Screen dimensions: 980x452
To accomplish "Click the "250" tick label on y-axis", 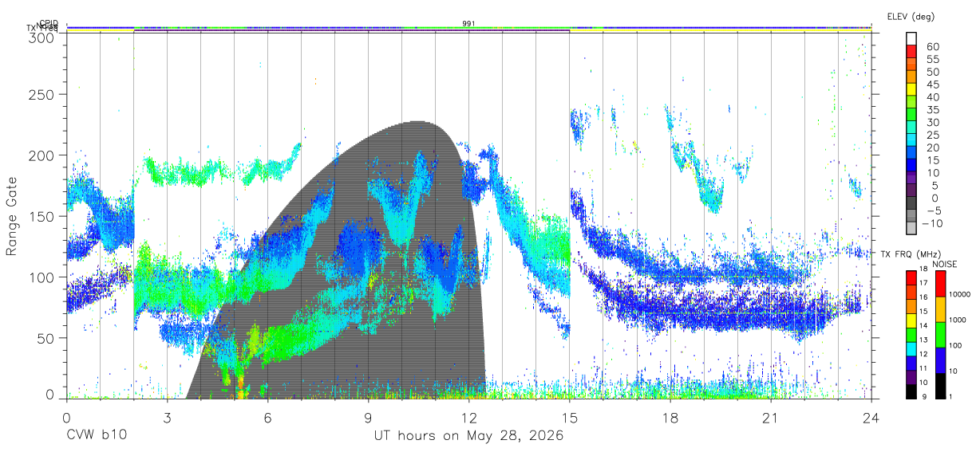I will pyautogui.click(x=41, y=95).
